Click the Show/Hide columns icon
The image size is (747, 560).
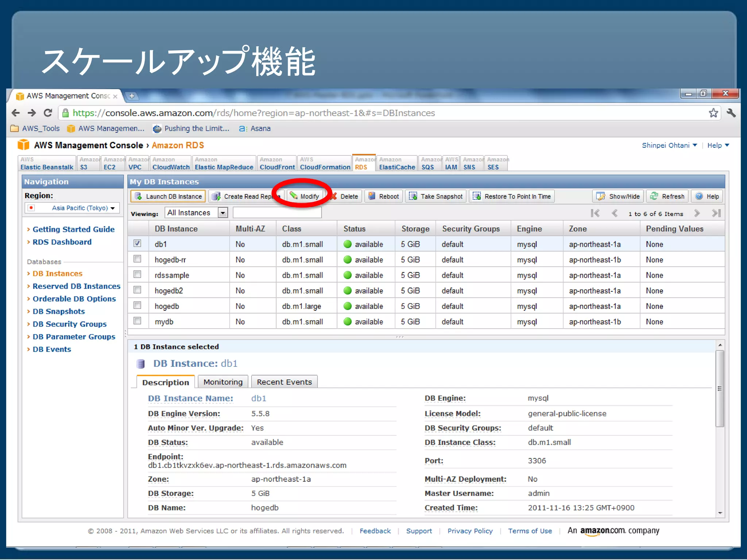(600, 196)
